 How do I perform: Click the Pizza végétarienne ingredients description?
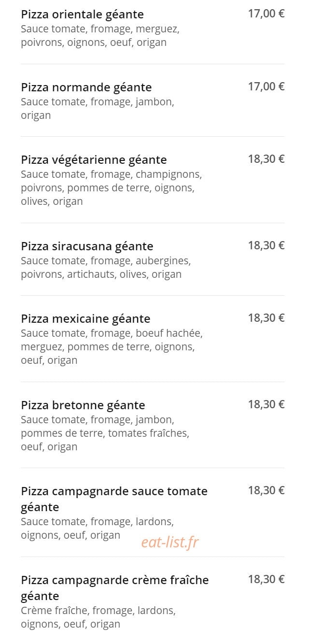click(112, 187)
